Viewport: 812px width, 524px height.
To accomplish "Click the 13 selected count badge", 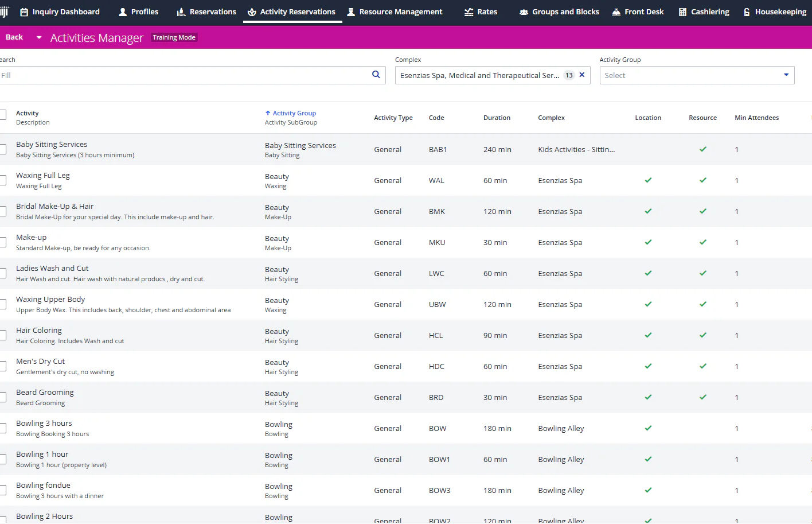I will (x=569, y=75).
